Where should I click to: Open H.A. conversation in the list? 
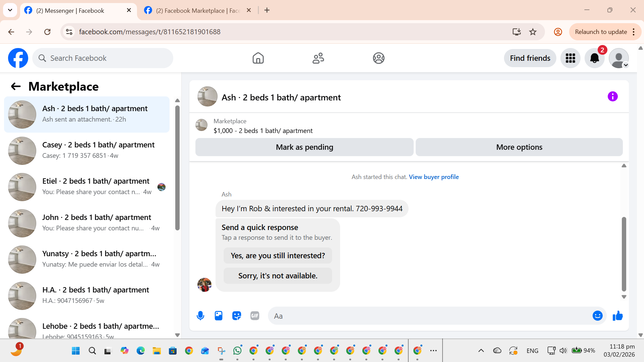point(87,296)
